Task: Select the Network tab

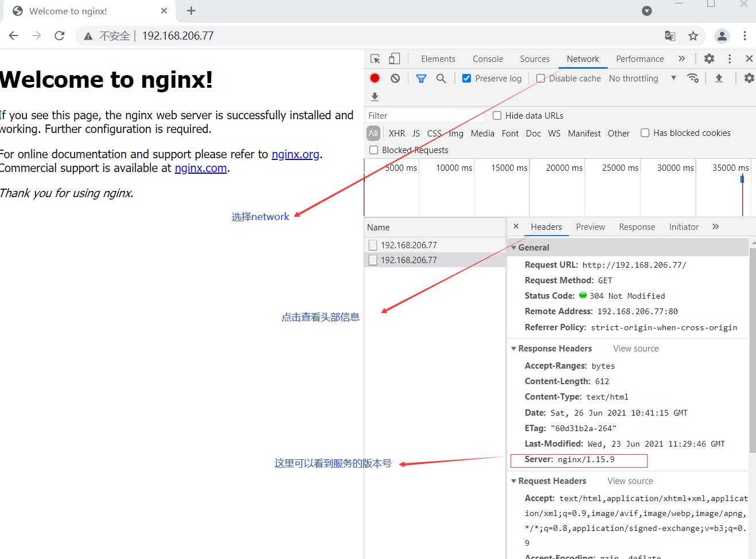Action: pyautogui.click(x=583, y=59)
